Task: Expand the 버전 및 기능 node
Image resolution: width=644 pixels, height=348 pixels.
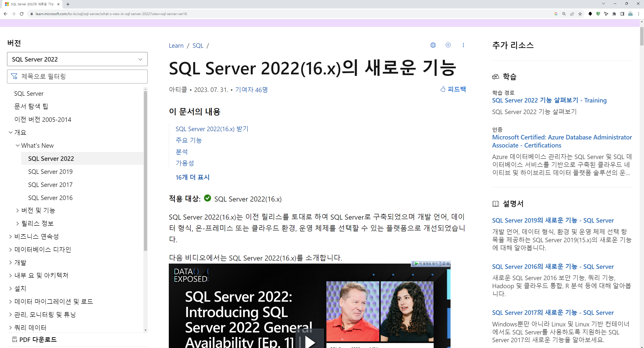Action: (x=18, y=210)
